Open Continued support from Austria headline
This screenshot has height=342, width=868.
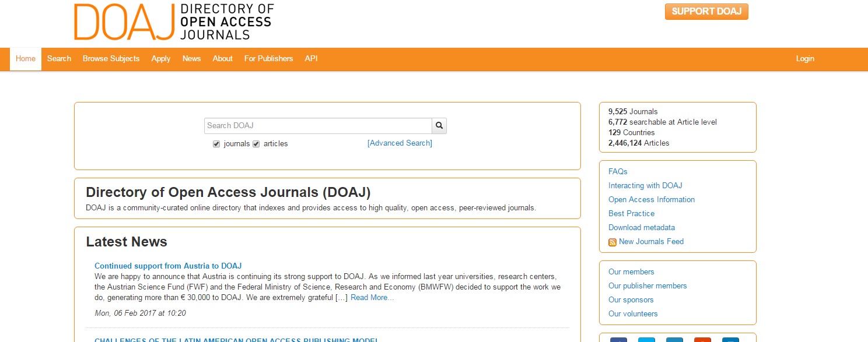click(168, 266)
